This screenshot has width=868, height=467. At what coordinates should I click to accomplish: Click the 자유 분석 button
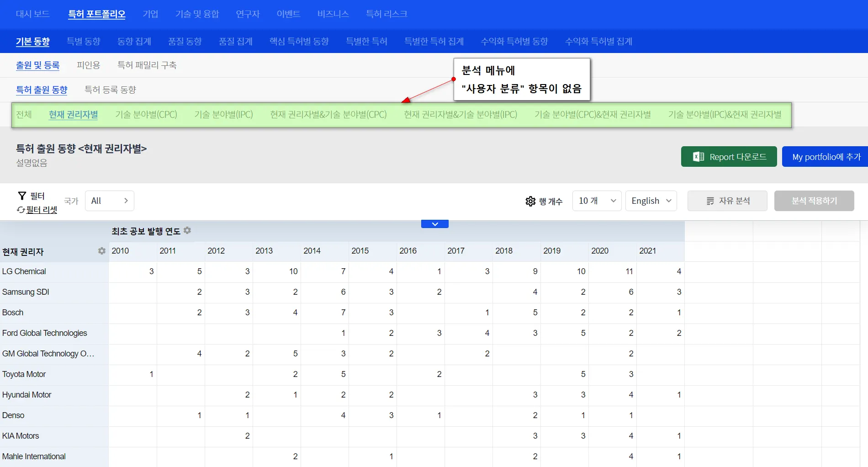pos(727,201)
